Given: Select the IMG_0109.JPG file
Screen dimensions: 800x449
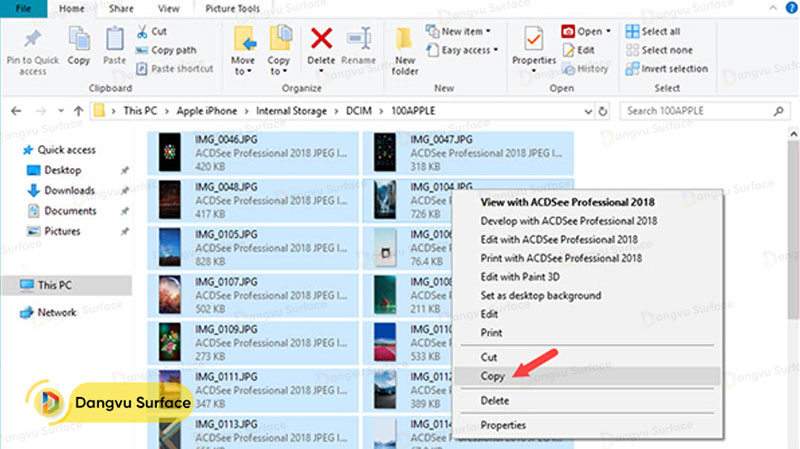Looking at the screenshot, I should pos(253,342).
